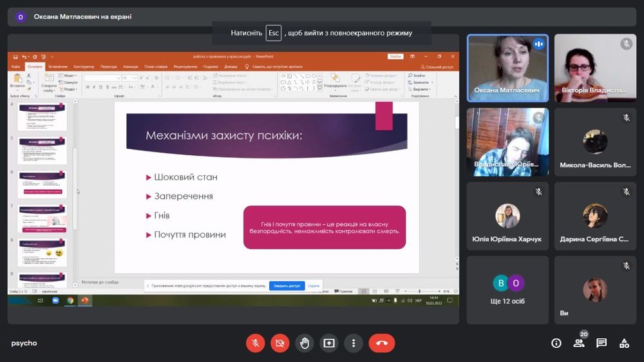
Task: Click the Undo arrow in quick access toolbar
Action: click(24, 57)
